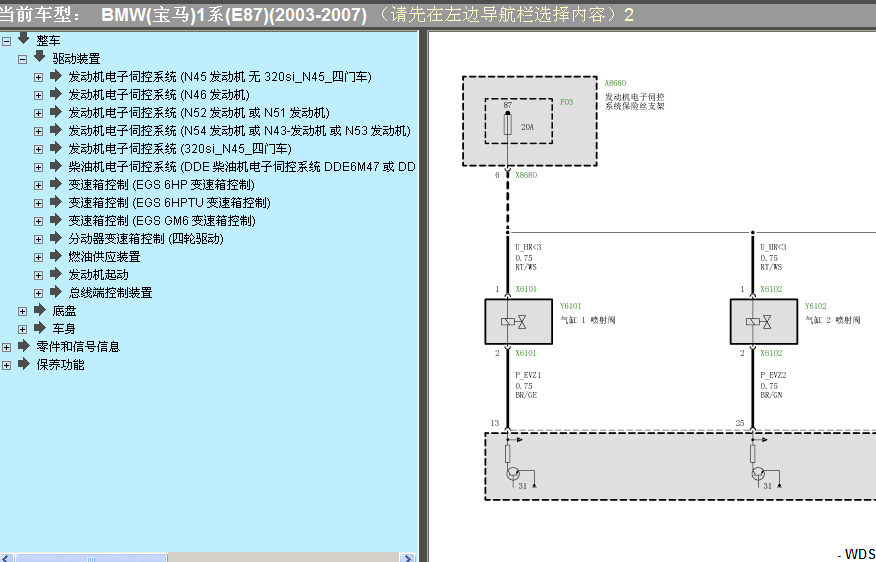Expand the 320si_N45_四门车 entry

point(38,149)
